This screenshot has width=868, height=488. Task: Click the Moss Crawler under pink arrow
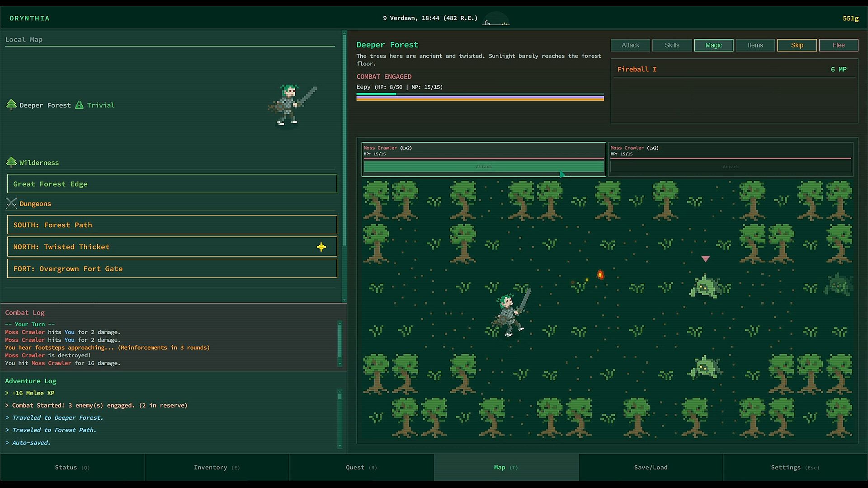coord(704,287)
